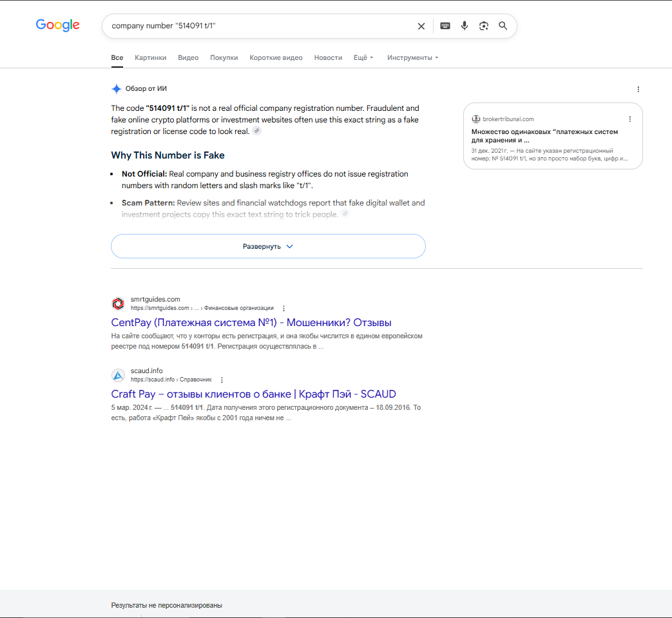672x618 pixels.
Task: Open the Инструменты dropdown
Action: [x=413, y=57]
